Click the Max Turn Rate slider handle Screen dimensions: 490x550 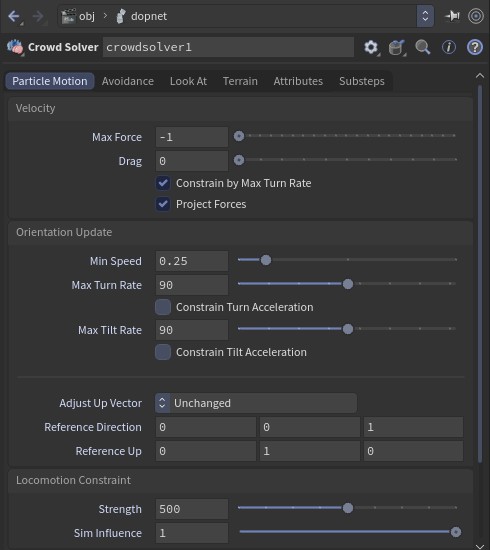click(348, 284)
